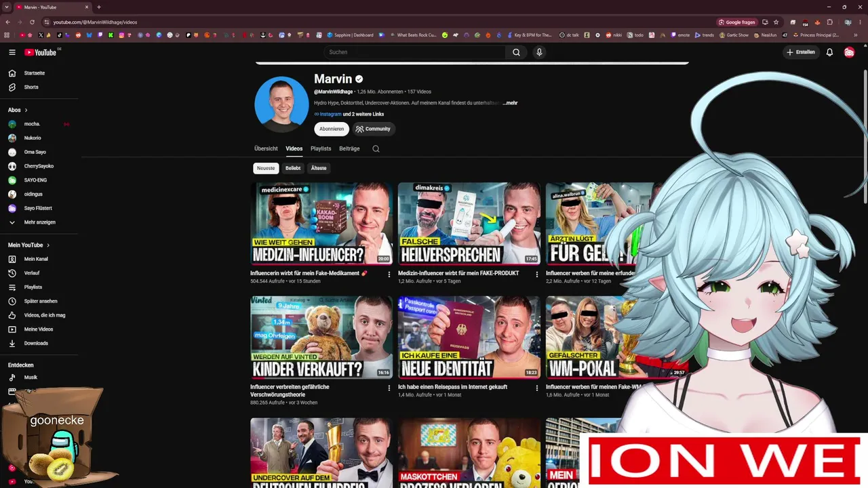This screenshot has height=488, width=868.
Task: Sort videos by Beliebt
Action: [293, 168]
